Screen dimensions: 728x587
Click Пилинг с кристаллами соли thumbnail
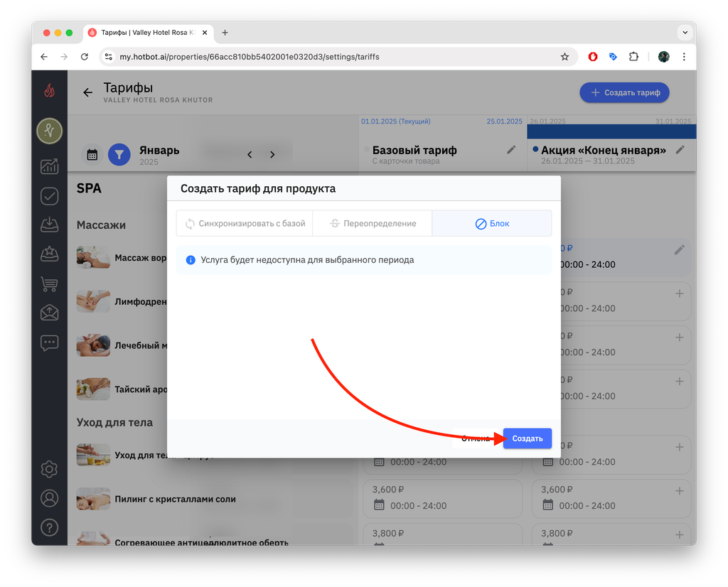(93, 499)
